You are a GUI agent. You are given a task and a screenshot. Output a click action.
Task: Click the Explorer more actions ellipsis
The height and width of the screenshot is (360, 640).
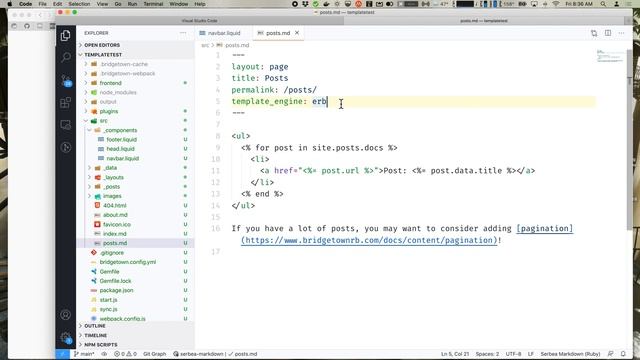click(x=183, y=33)
